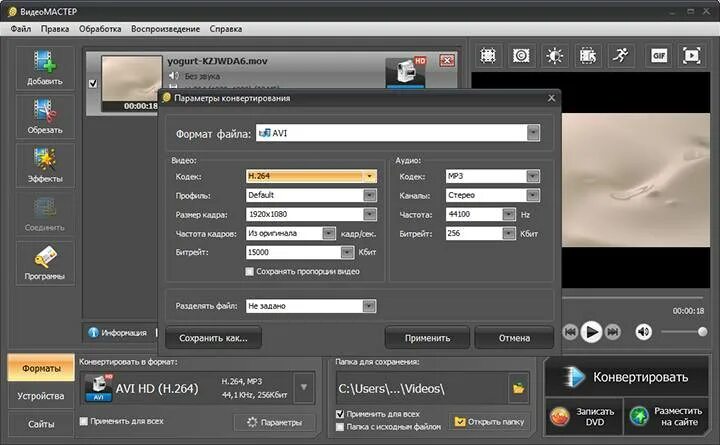Click the Сохранить как... button
The image size is (720, 445).
(x=214, y=338)
